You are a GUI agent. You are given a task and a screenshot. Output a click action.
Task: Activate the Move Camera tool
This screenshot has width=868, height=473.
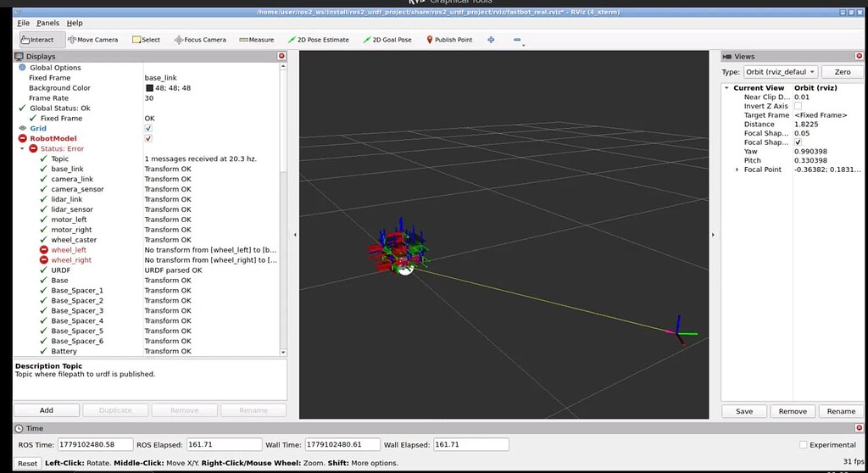pyautogui.click(x=92, y=40)
